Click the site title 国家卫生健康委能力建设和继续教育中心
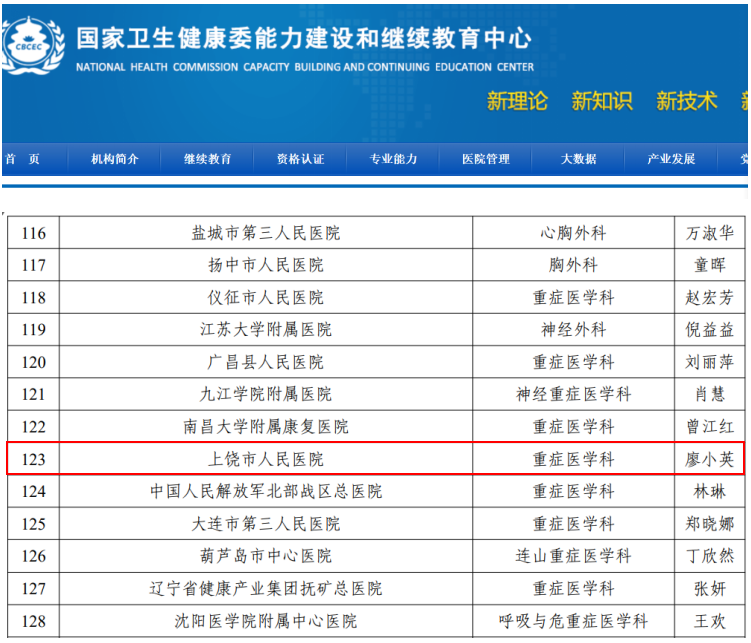 pos(304,38)
